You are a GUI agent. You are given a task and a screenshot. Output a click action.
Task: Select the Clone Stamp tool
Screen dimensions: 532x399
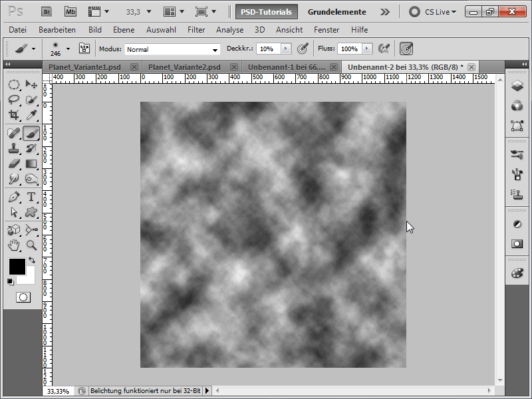pyautogui.click(x=13, y=148)
